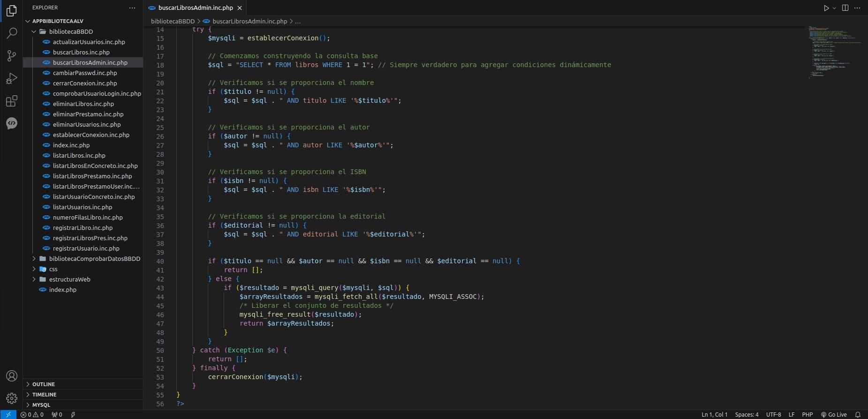868x419 pixels.
Task: Open listarLibrosEnConcreto.inc.php file
Action: point(83,166)
